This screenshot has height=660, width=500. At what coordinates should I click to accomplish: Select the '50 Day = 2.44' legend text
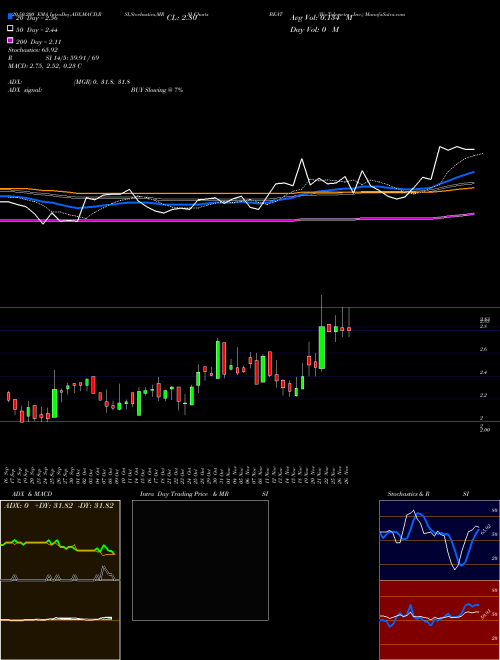tap(37, 29)
